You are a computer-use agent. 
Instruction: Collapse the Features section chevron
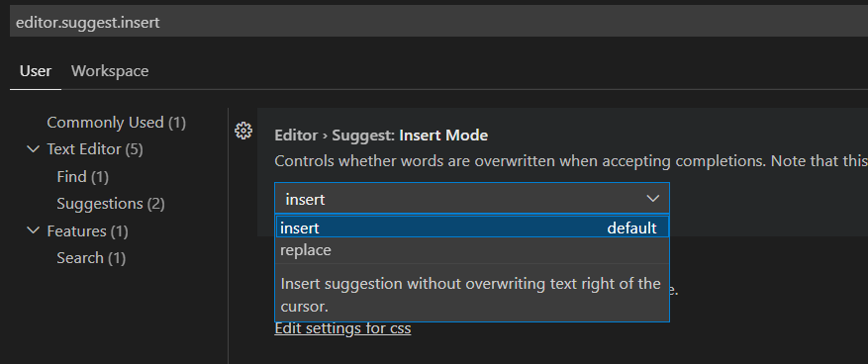click(x=34, y=230)
